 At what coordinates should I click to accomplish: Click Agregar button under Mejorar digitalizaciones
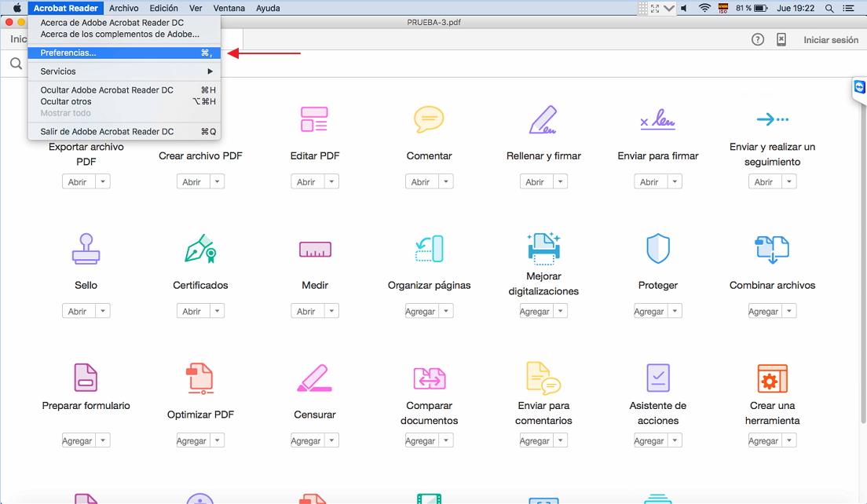(x=535, y=311)
